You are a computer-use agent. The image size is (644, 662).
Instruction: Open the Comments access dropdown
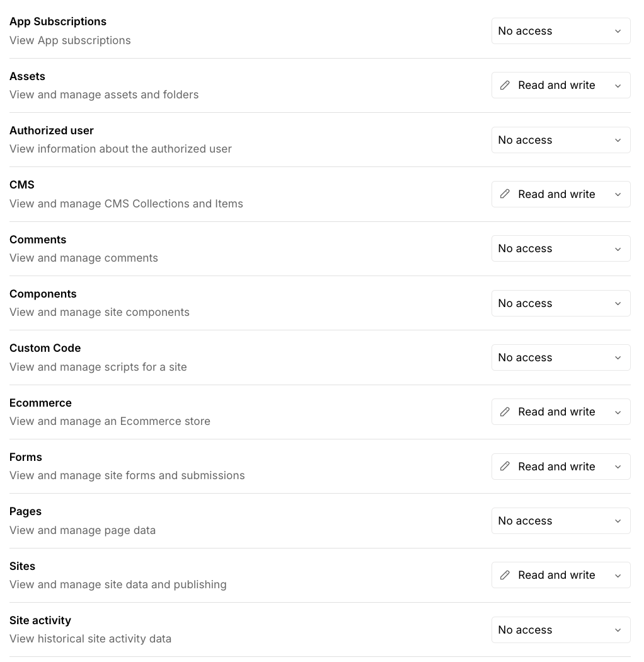click(560, 248)
